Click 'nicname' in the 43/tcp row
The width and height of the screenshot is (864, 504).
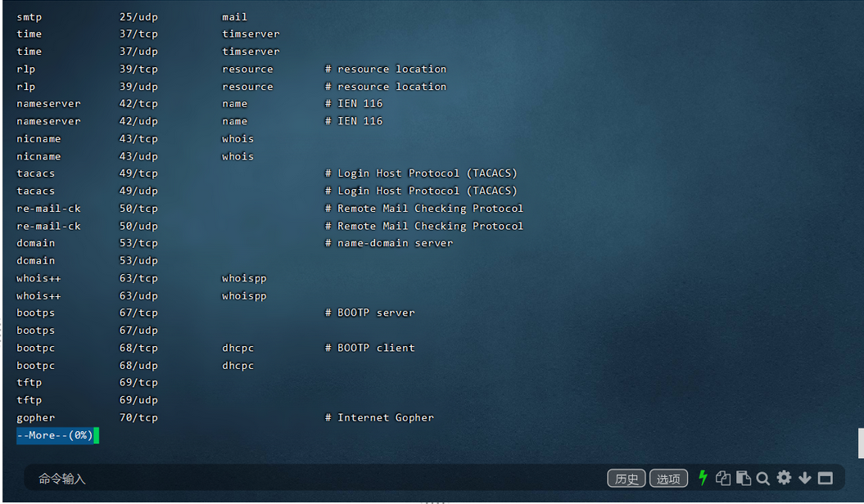coord(38,138)
